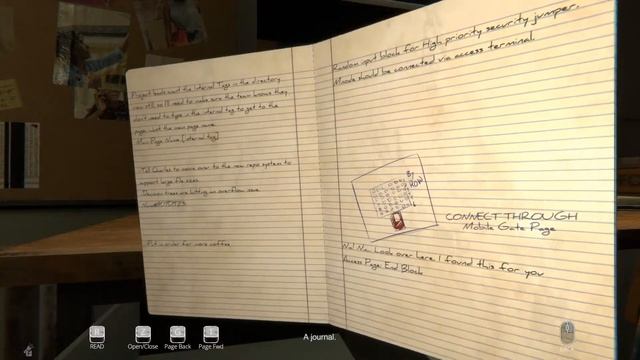Click the READ key icon
The width and height of the screenshot is (640, 360).
coord(97,334)
